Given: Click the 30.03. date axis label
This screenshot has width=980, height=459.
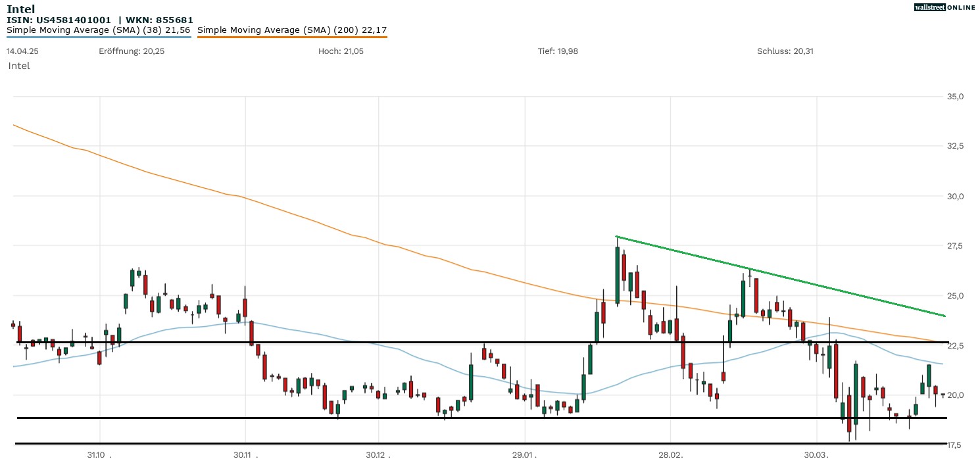Looking at the screenshot, I should pos(817,455).
